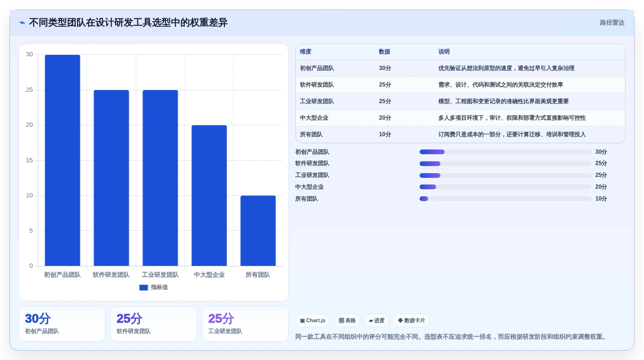Click the 软件研发团队 bar in chart
Screen dimensions: 644x360
pyautogui.click(x=112, y=178)
